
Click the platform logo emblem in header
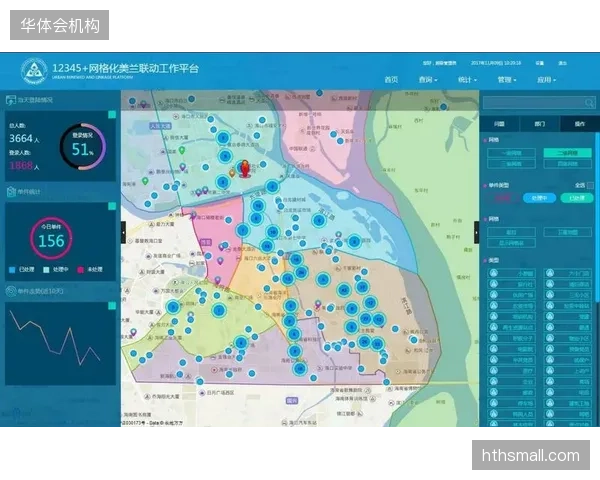pos(34,71)
